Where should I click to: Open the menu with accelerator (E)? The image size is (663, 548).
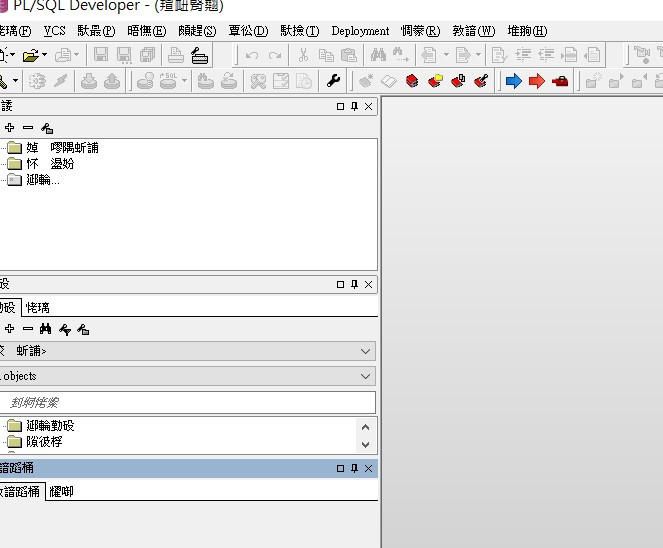coord(147,31)
